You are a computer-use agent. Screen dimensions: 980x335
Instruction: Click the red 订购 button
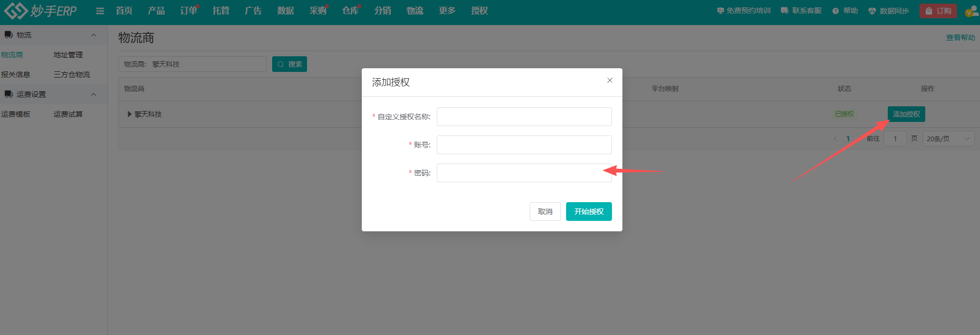click(x=938, y=11)
